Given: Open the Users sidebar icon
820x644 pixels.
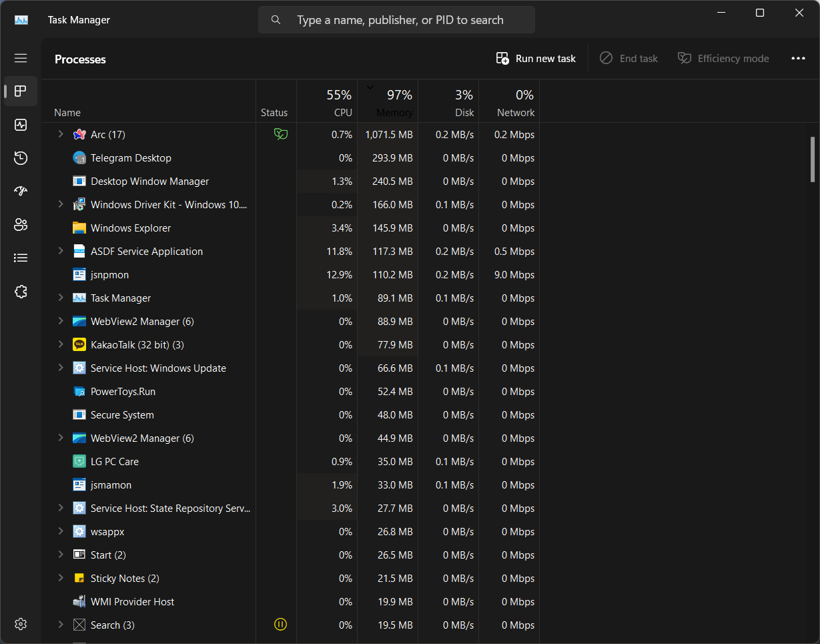Looking at the screenshot, I should pos(21,225).
